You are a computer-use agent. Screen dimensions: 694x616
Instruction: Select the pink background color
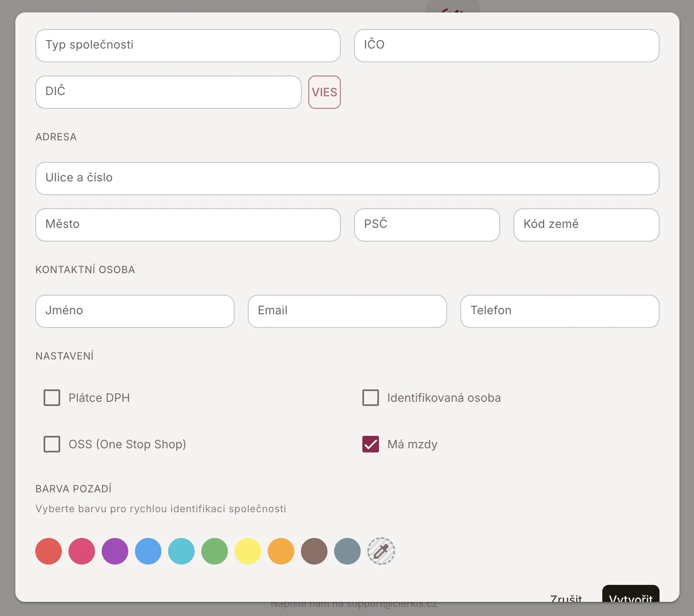(82, 551)
